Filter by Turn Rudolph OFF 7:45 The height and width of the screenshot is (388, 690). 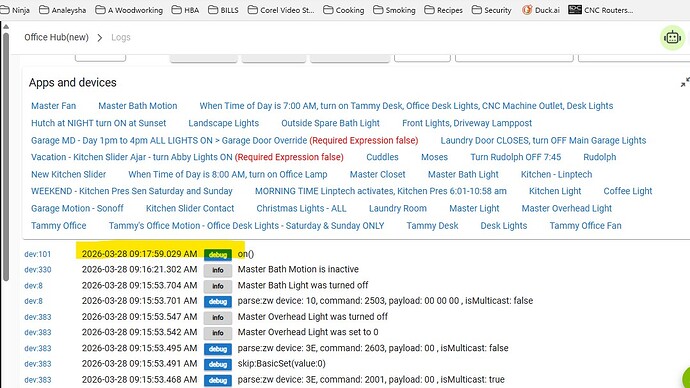[516, 157]
